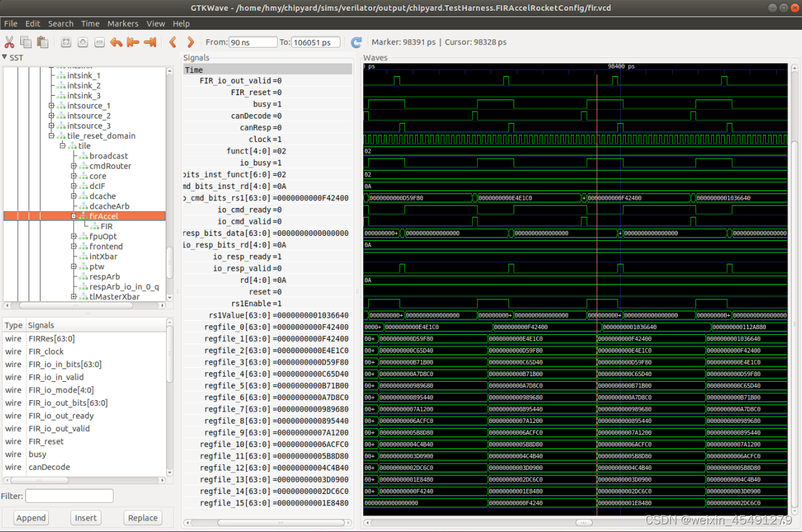This screenshot has height=532, width=802.
Task: Click the signal Filter input field
Action: click(x=69, y=496)
